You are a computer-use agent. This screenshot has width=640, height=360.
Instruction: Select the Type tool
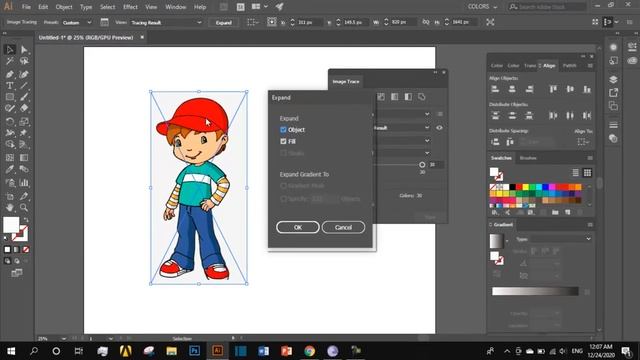10,86
